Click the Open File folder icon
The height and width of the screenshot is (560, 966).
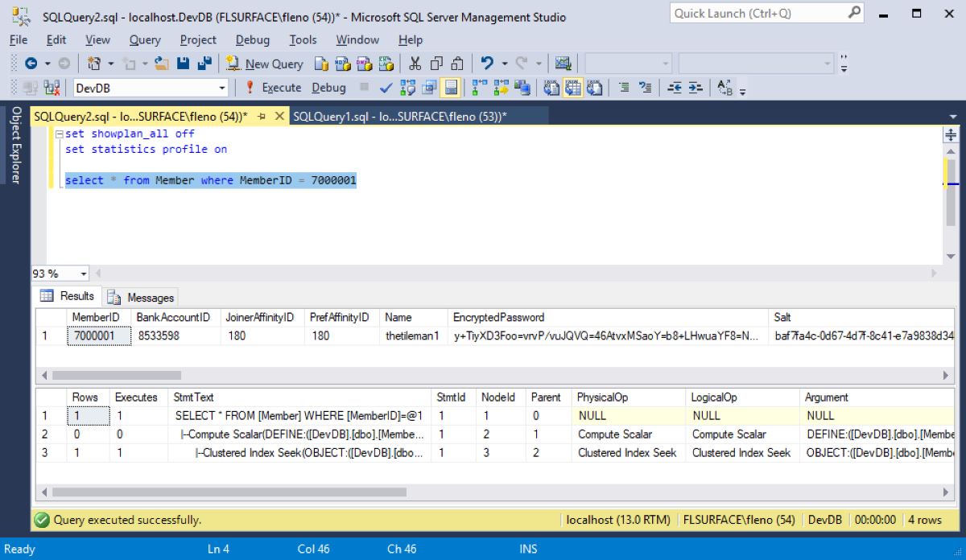click(161, 64)
